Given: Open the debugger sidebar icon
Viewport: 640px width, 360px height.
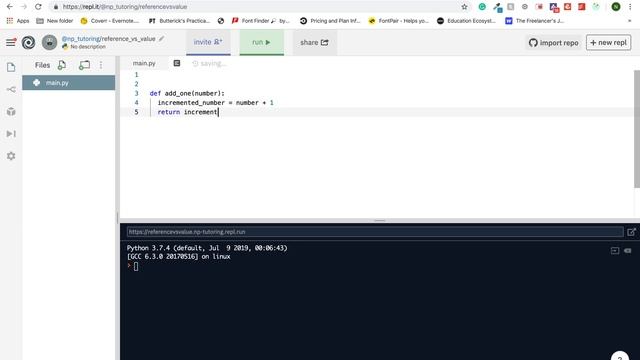Looking at the screenshot, I should [11, 133].
